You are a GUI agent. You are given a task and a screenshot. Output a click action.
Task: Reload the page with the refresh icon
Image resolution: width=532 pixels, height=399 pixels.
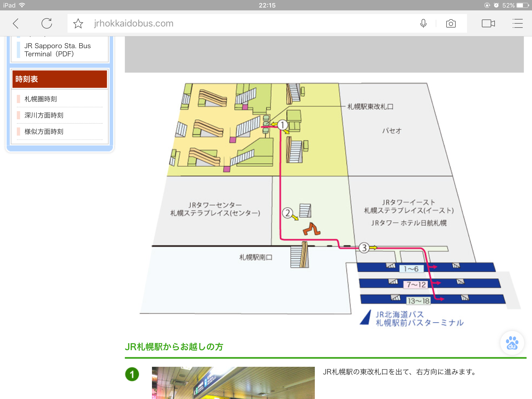(47, 23)
